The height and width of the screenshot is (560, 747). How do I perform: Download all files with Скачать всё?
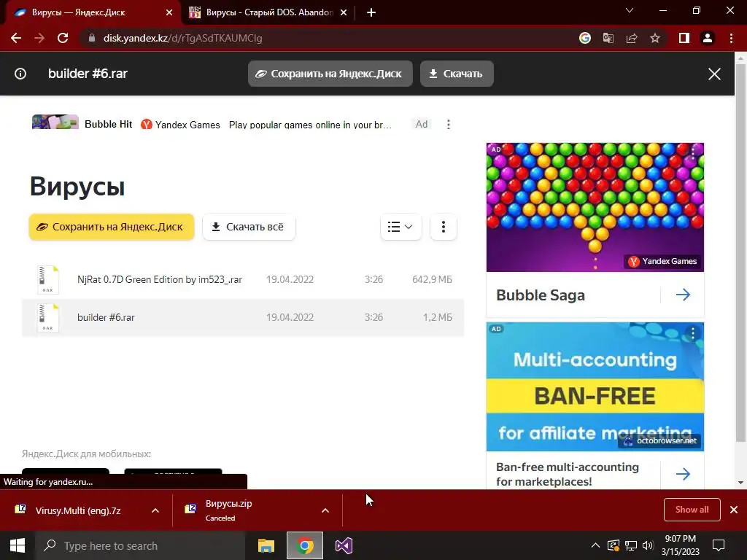click(x=249, y=227)
